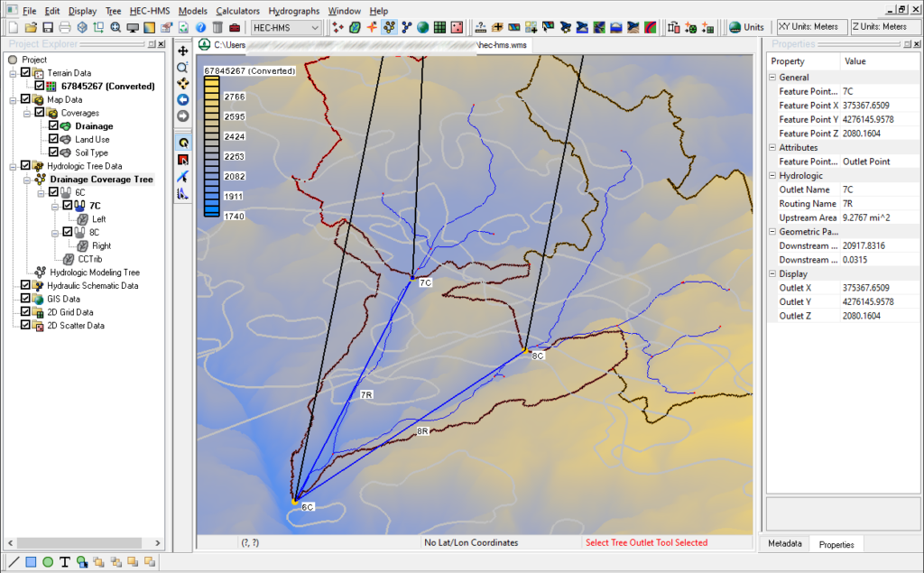This screenshot has width=924, height=573.
Task: Collapse the General properties section
Action: 772,78
